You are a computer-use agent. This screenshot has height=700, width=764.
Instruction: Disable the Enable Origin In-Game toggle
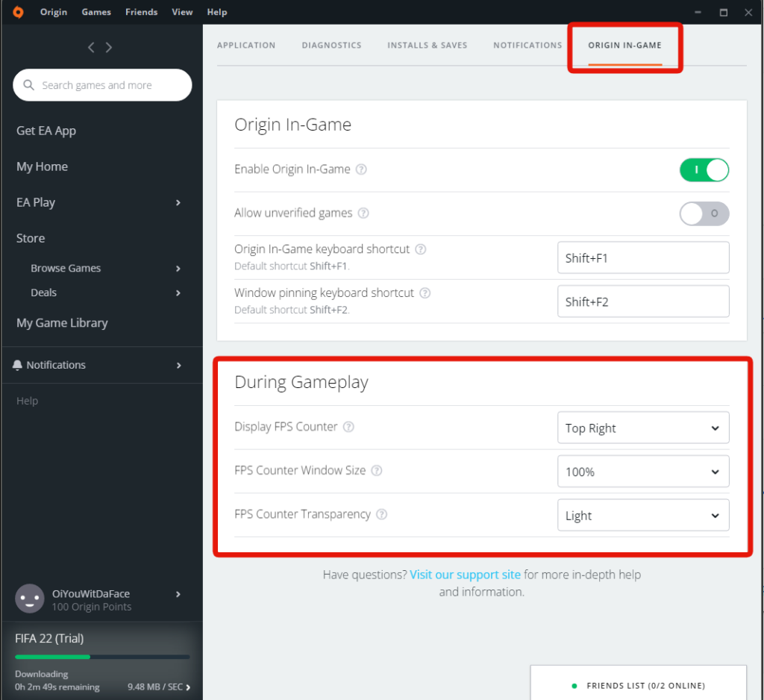coord(704,169)
